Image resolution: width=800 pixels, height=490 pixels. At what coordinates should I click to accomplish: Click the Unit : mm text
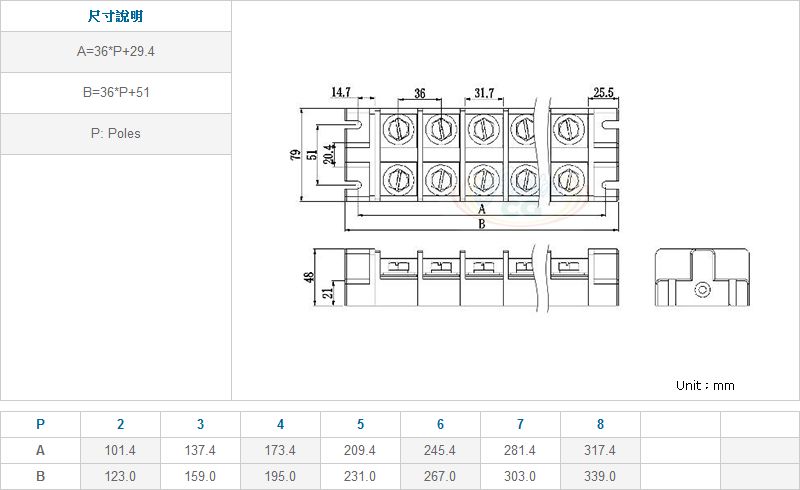tap(705, 385)
